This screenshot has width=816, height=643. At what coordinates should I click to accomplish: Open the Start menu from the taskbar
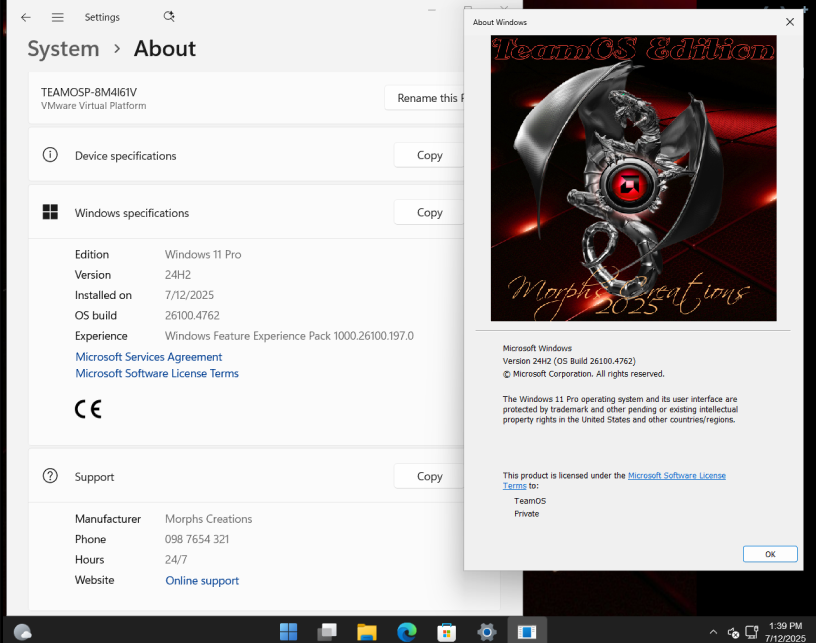(288, 632)
